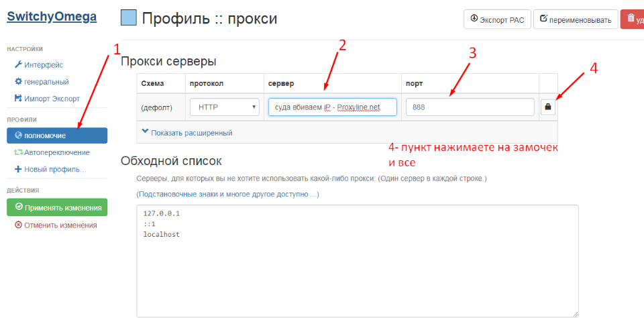Open the HTTP protocol dropdown
The image size is (644, 318).
pyautogui.click(x=225, y=107)
